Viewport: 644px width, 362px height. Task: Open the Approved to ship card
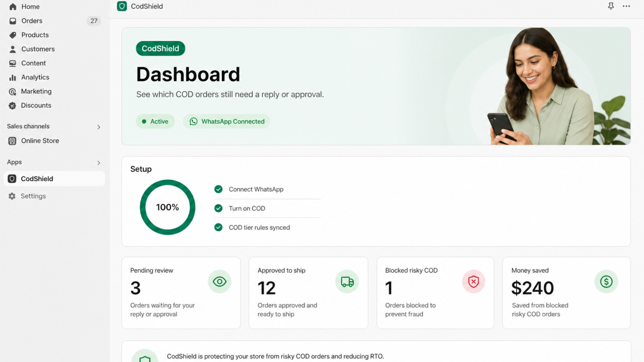click(x=308, y=293)
